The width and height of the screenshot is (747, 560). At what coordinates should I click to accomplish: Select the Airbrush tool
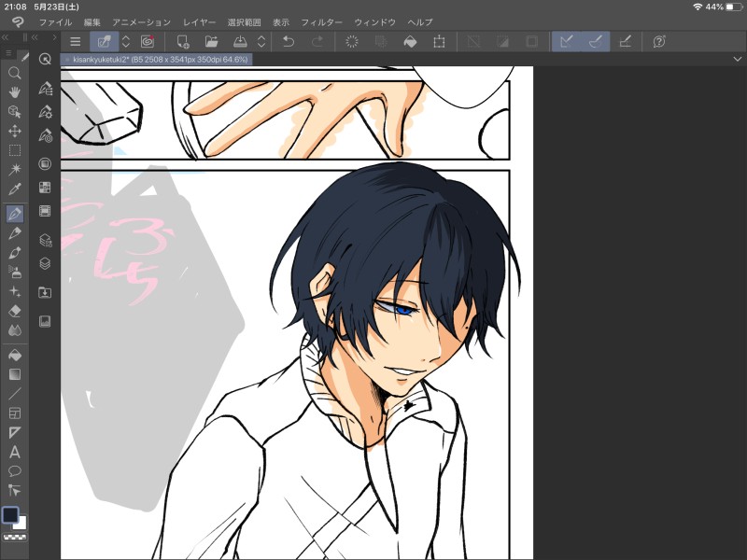(x=15, y=272)
